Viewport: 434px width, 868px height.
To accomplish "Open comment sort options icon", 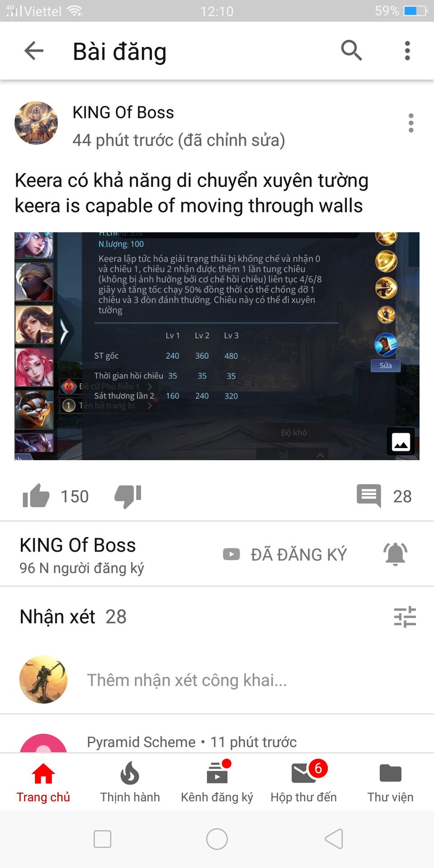I will coord(405,617).
